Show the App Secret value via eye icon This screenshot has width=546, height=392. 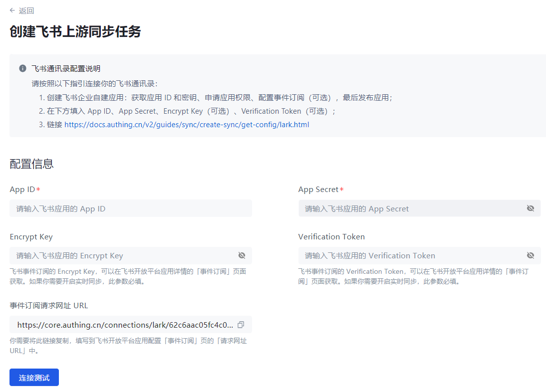tap(531, 208)
